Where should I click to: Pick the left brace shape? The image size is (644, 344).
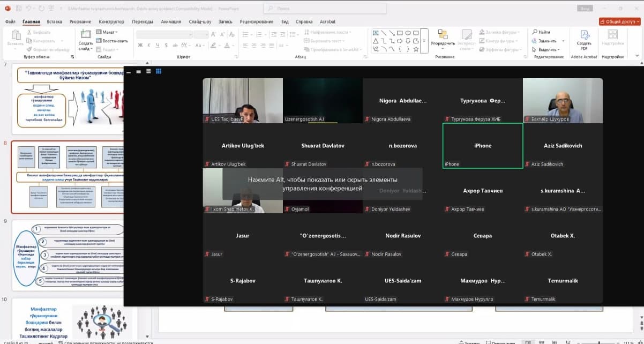[400, 49]
